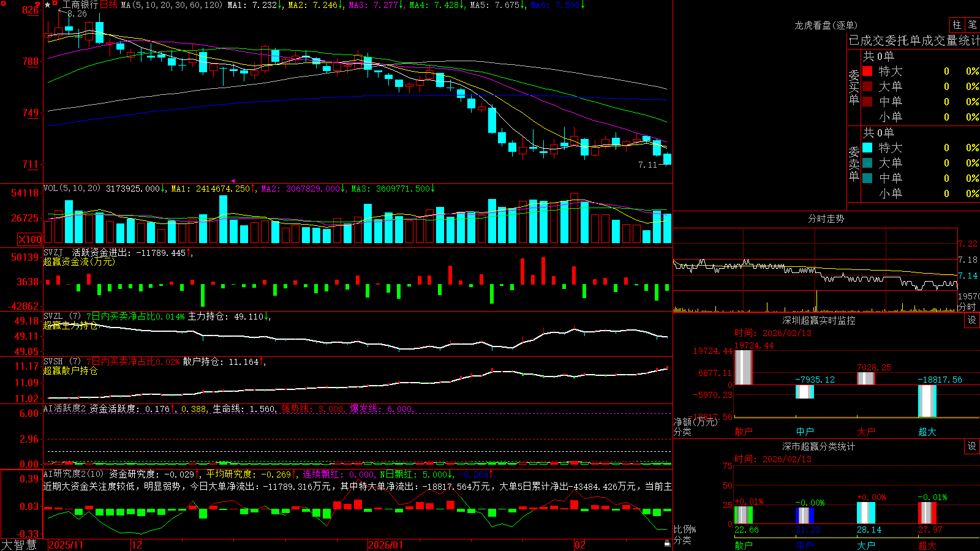Open 设 settings for 深圳超赢实时监控
Screen dimensions: 980x551
[x=972, y=320]
